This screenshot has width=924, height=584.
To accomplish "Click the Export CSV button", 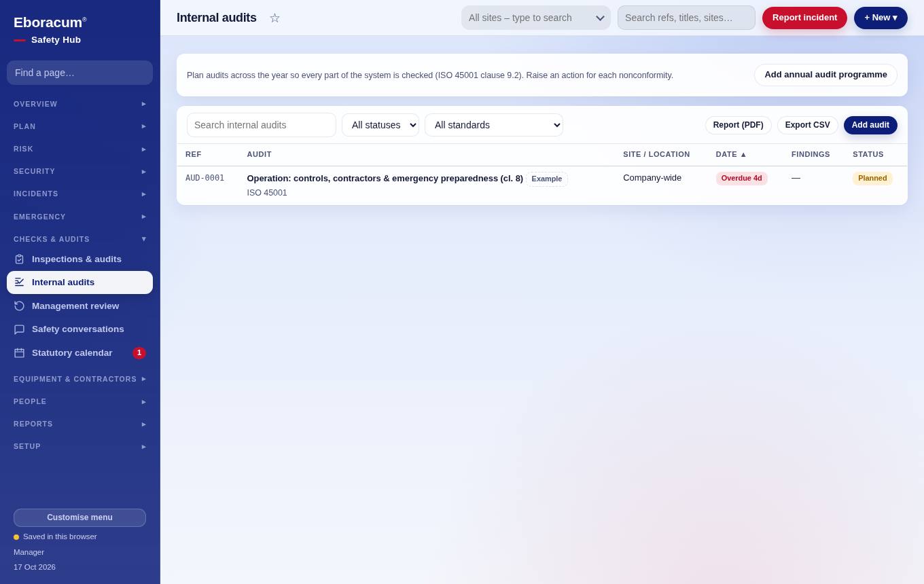I will (807, 125).
